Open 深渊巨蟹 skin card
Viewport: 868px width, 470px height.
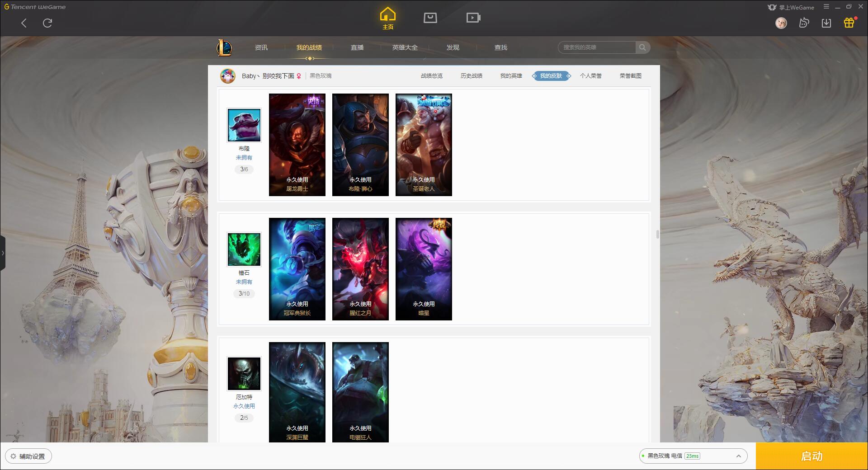pos(297,392)
